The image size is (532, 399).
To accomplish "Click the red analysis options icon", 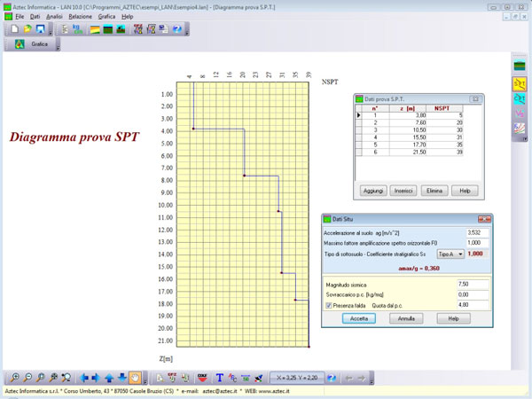I will 138,29.
